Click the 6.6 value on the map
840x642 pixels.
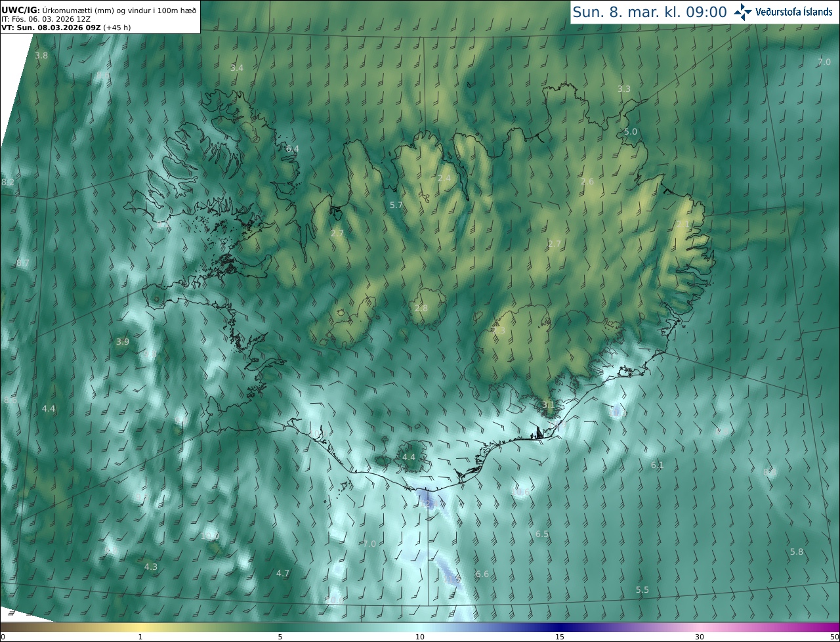[482, 574]
